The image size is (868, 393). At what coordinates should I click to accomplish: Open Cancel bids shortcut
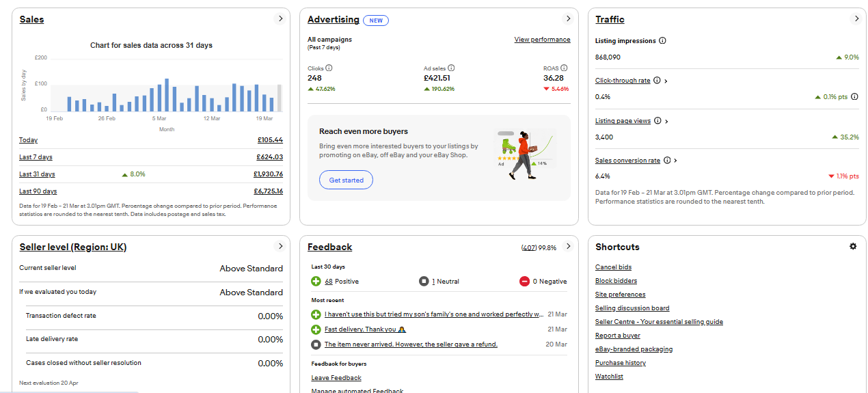click(x=613, y=267)
